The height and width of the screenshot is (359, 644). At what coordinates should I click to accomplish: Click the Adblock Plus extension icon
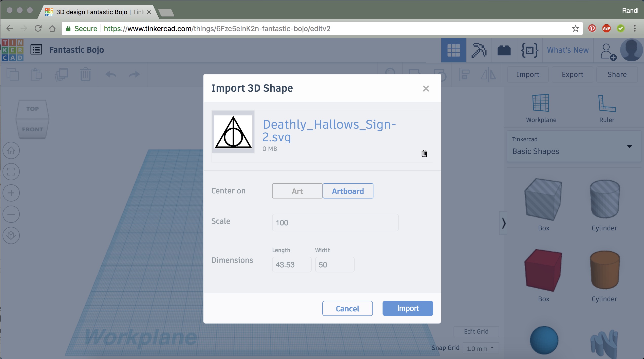pos(606,28)
